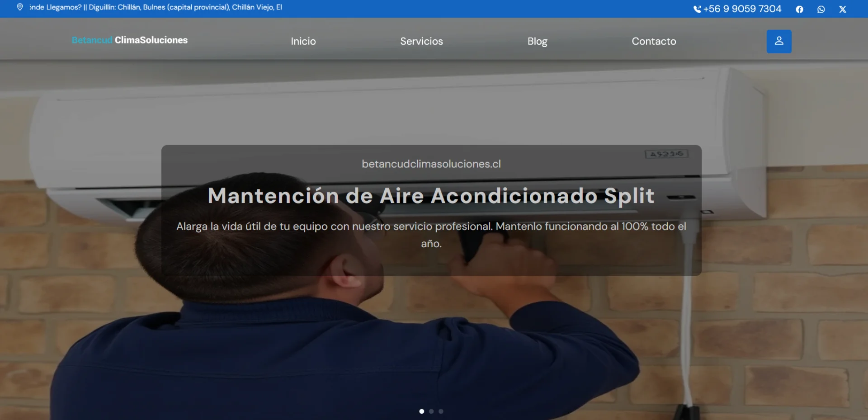Open the user account button
Image resolution: width=868 pixels, height=420 pixels.
point(778,42)
